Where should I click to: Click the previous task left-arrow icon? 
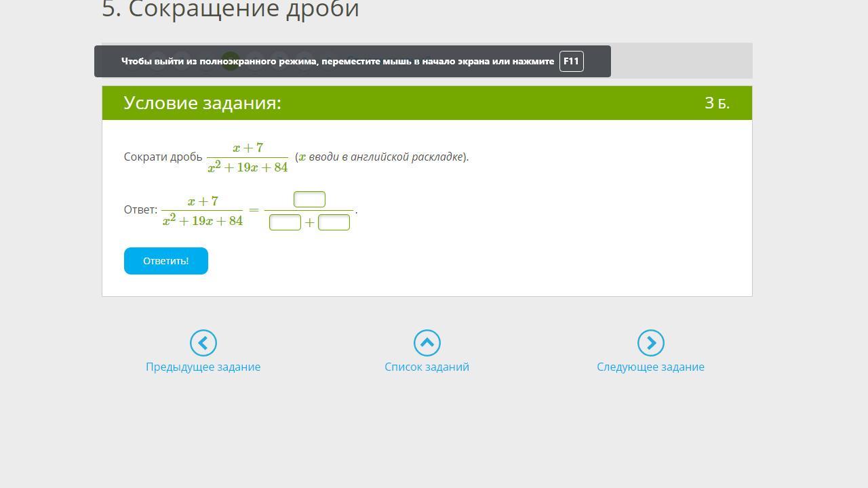(x=203, y=343)
